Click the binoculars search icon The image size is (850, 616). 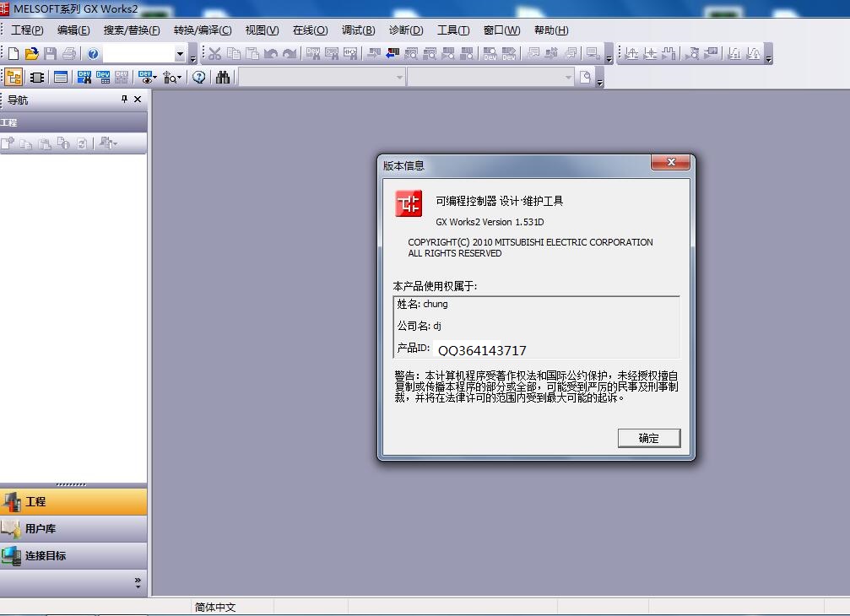point(223,78)
